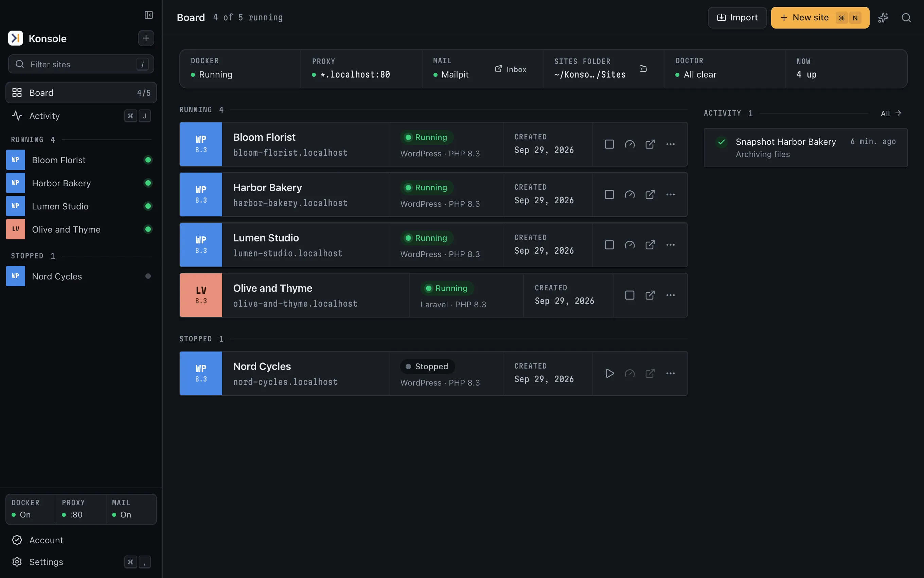The width and height of the screenshot is (924, 578).
Task: Open performance gauge for Bloom Florist
Action: coord(629,144)
